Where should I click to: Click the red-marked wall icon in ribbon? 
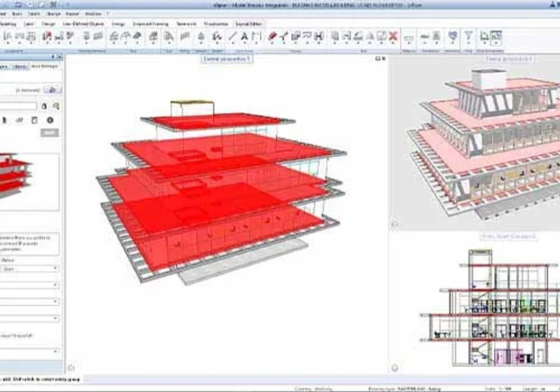[47, 36]
